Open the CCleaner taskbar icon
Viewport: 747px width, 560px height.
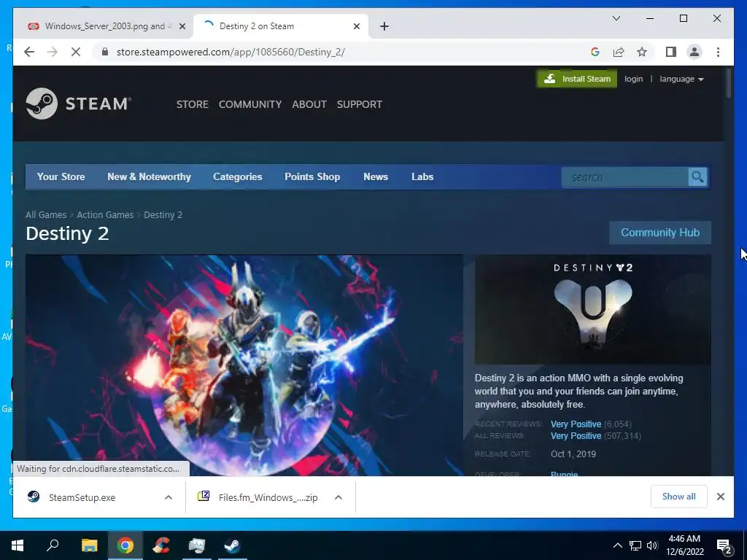click(x=161, y=545)
